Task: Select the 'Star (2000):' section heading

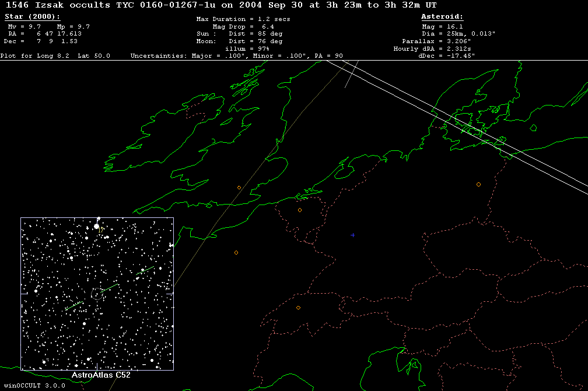Action: point(32,17)
